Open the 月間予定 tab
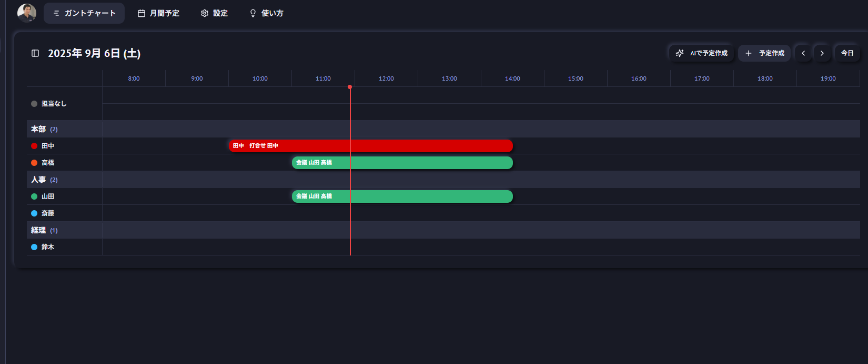This screenshot has width=868, height=364. tap(158, 13)
